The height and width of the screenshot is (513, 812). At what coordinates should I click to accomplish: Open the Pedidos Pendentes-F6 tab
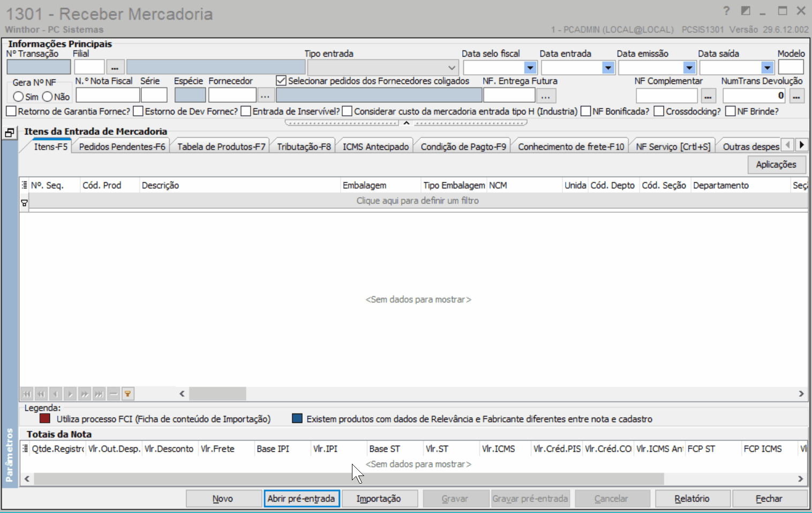(x=122, y=147)
